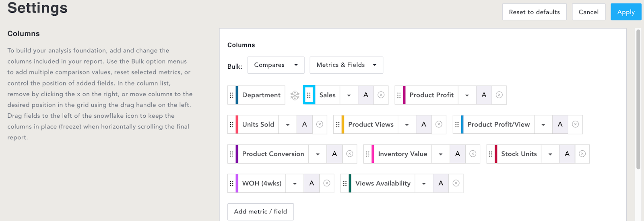
Task: Click drag handle for Inventory Value
Action: (367, 154)
